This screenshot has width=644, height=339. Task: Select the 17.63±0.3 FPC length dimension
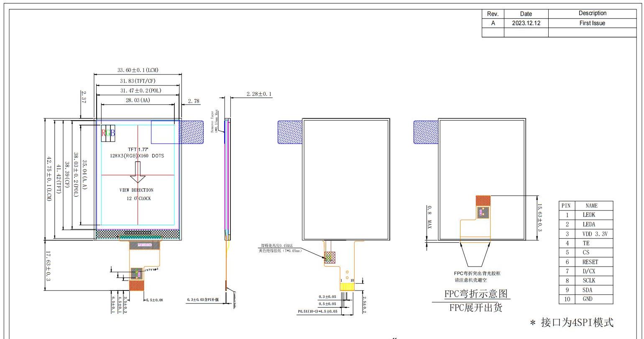48,265
